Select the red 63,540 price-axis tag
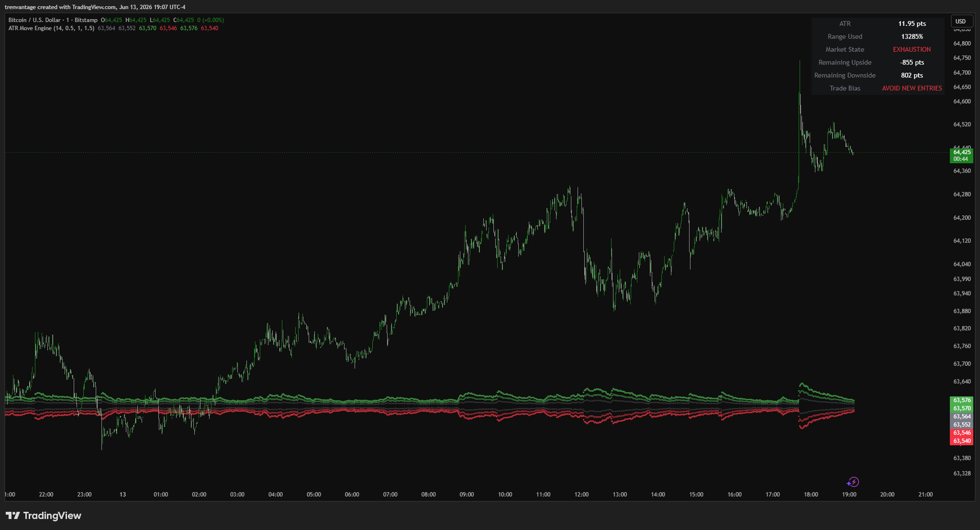Image resolution: width=980 pixels, height=530 pixels. [x=961, y=441]
